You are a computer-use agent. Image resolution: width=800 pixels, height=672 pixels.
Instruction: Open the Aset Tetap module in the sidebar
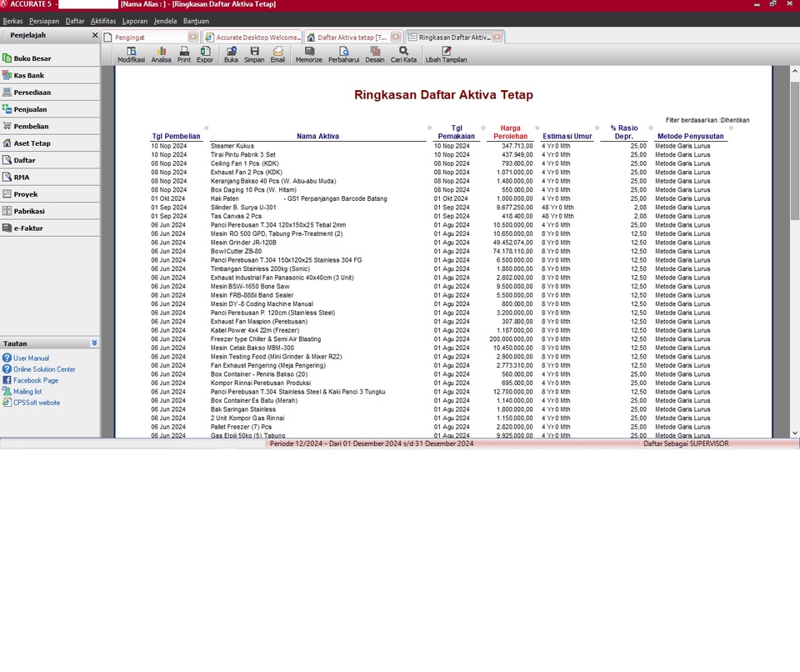coord(33,143)
